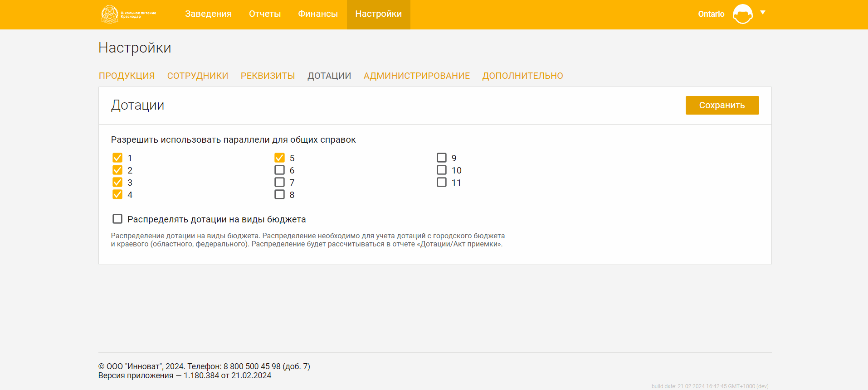Expand the user account dropdown arrow

click(763, 13)
